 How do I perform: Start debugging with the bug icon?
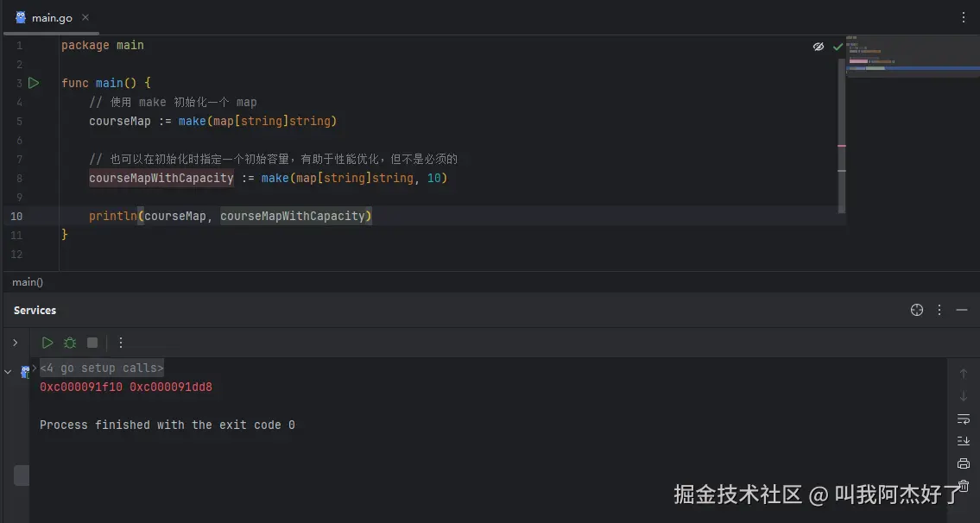click(70, 343)
